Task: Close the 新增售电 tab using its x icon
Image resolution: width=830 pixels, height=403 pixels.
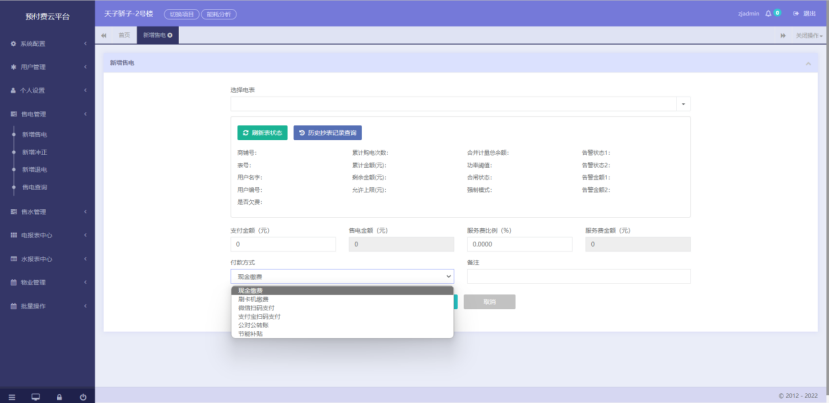Action: (171, 35)
